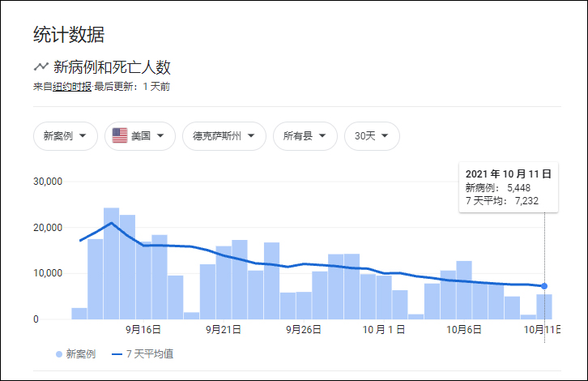Click the 7-day average endpoint dot
This screenshot has width=588, height=381.
pos(544,286)
